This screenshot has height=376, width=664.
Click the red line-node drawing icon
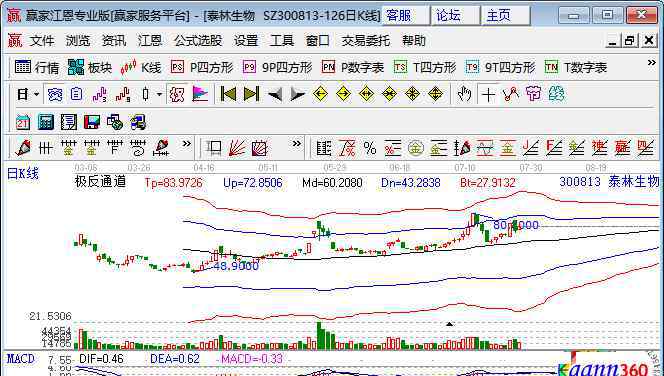(511, 94)
